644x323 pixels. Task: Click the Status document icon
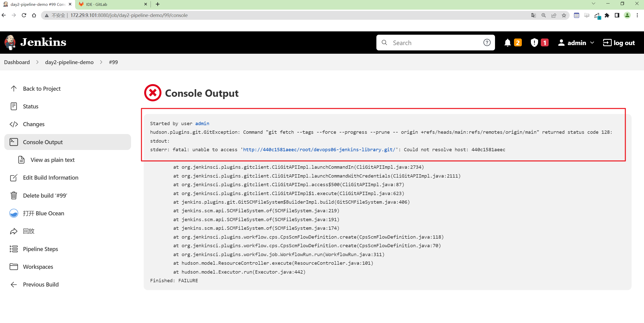point(14,106)
